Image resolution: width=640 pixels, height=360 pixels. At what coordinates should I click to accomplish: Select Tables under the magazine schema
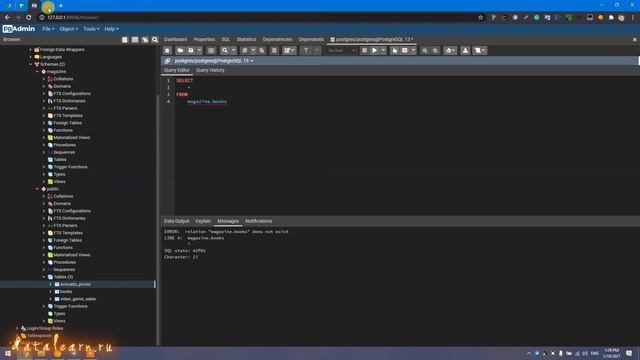coord(60,160)
